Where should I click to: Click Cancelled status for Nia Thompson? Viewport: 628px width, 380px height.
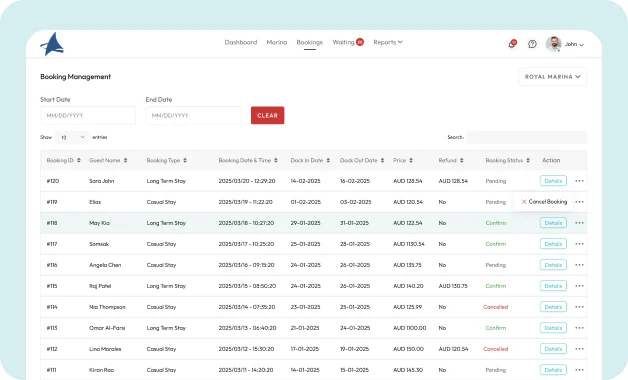tap(495, 307)
